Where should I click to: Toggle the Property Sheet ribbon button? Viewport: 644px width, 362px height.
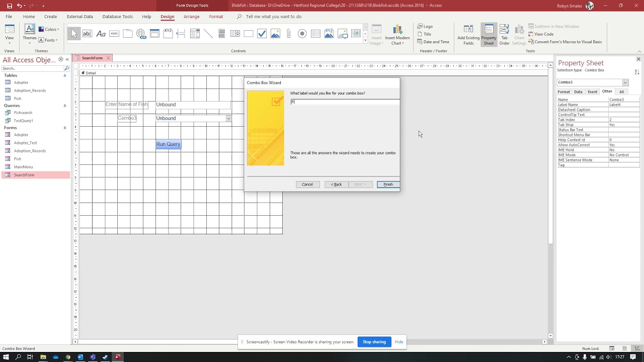[489, 35]
